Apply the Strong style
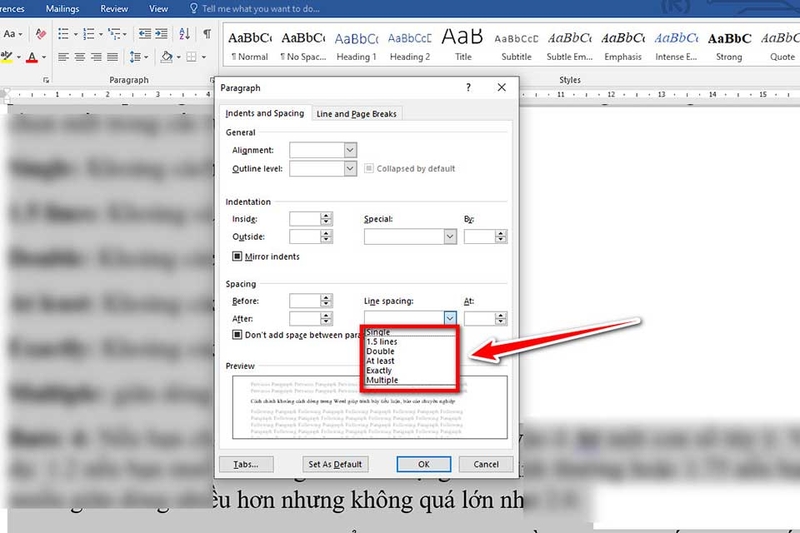 coord(729,46)
